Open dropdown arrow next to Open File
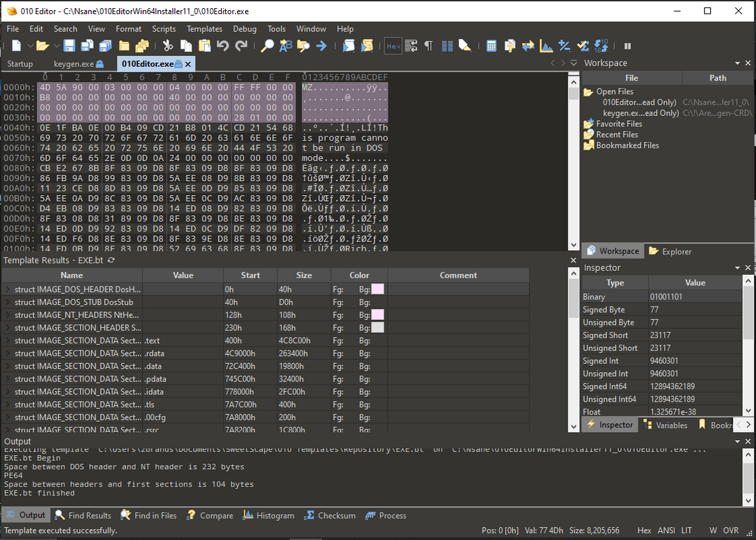 pos(55,46)
